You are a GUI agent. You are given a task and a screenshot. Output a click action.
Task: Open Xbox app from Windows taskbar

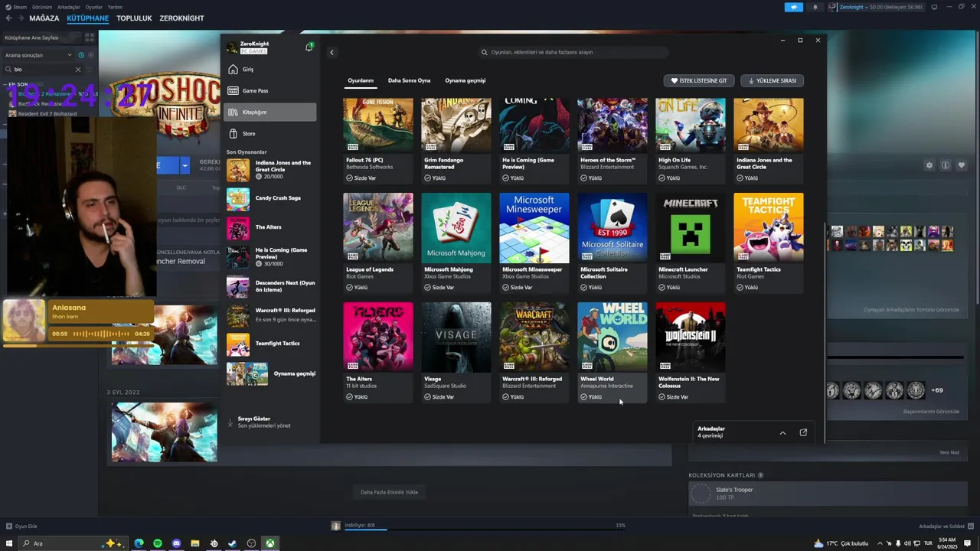coord(270,543)
